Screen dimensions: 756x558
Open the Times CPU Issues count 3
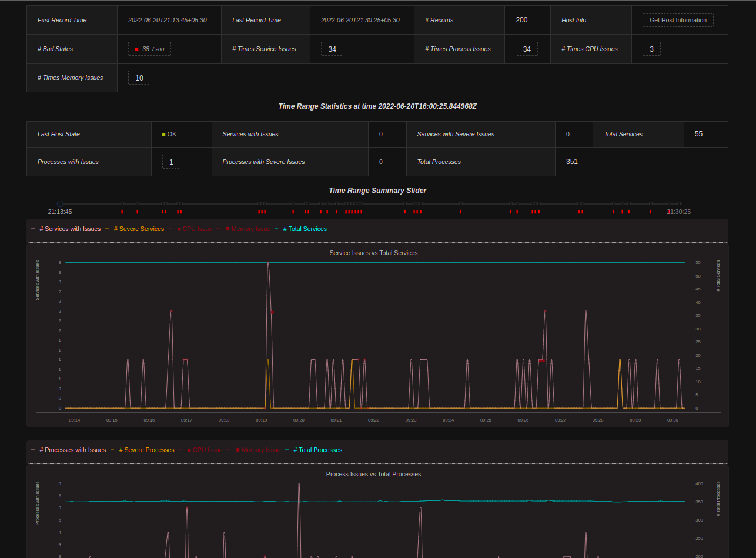click(x=651, y=49)
